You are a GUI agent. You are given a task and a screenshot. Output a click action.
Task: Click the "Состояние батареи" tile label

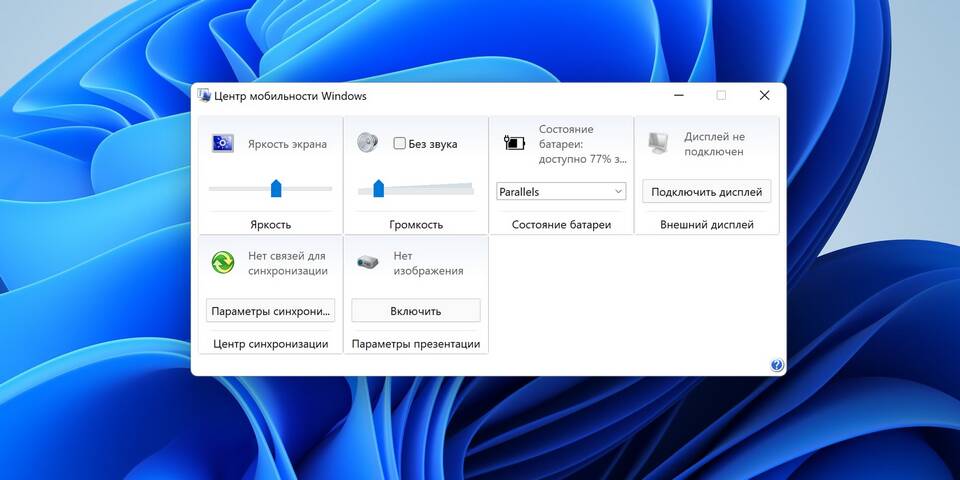pyautogui.click(x=561, y=225)
